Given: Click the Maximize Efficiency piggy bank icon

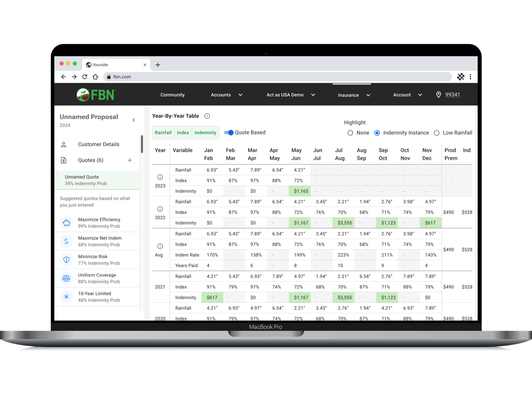Looking at the screenshot, I should (66, 223).
